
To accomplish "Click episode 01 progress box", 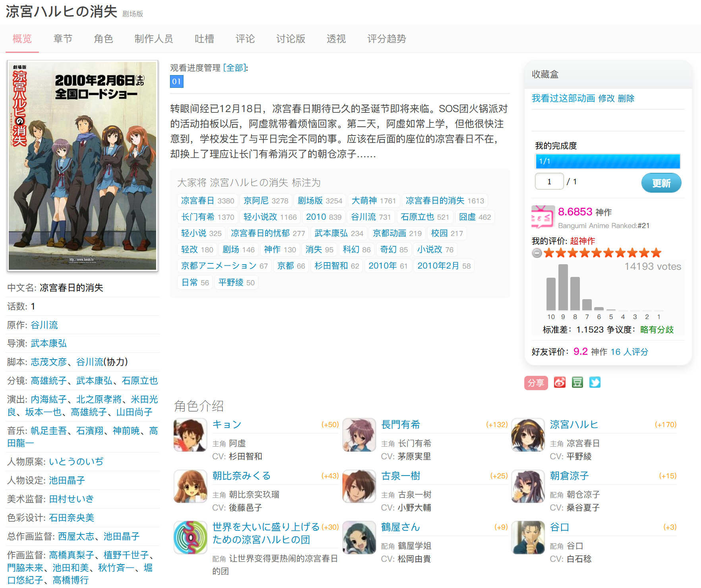I will 176,81.
